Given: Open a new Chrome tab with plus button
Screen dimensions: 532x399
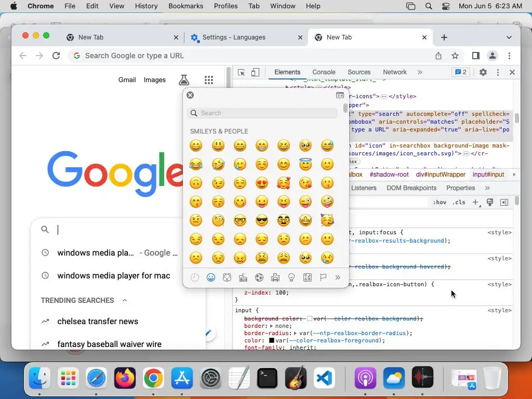Looking at the screenshot, I should (x=444, y=37).
